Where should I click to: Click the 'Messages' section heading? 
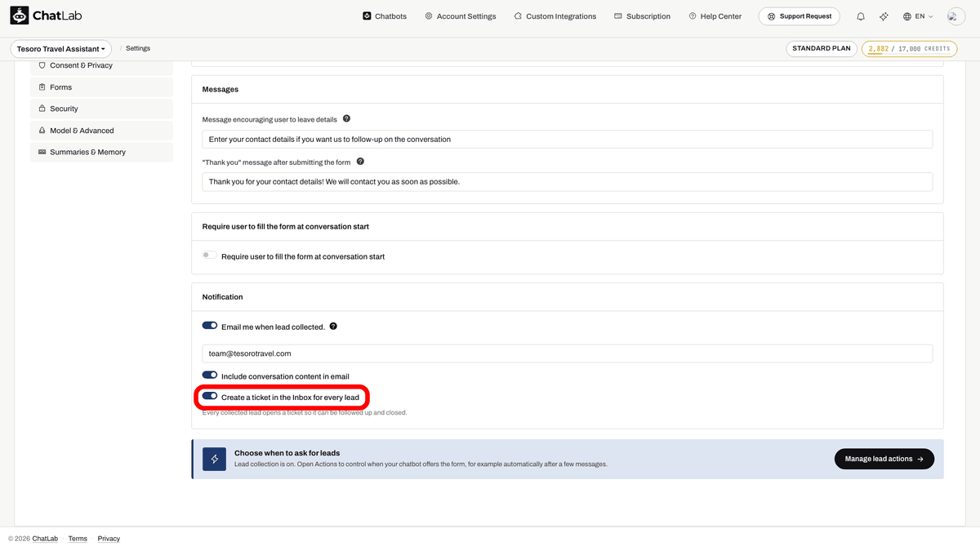[220, 89]
